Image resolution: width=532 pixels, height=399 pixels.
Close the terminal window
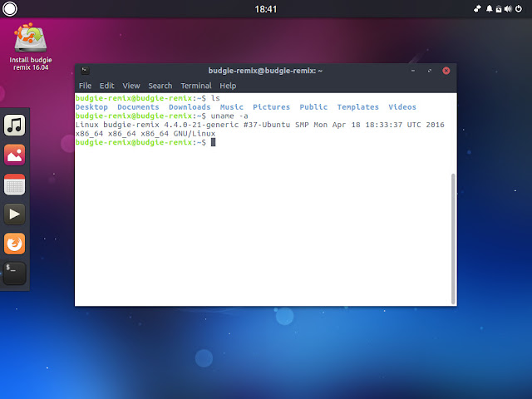[x=446, y=71]
